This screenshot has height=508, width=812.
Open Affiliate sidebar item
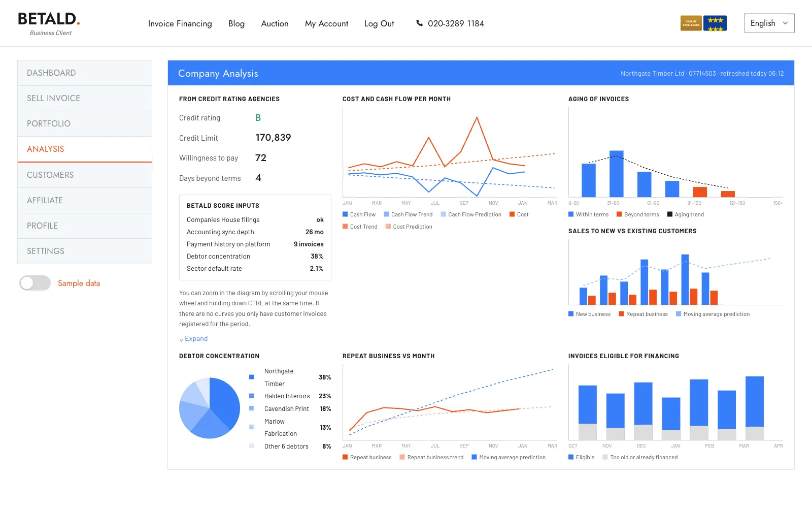click(85, 201)
